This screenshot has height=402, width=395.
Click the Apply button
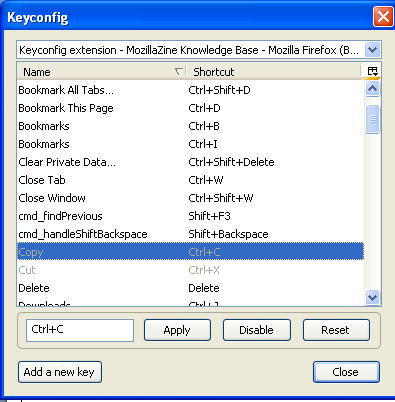tap(177, 330)
